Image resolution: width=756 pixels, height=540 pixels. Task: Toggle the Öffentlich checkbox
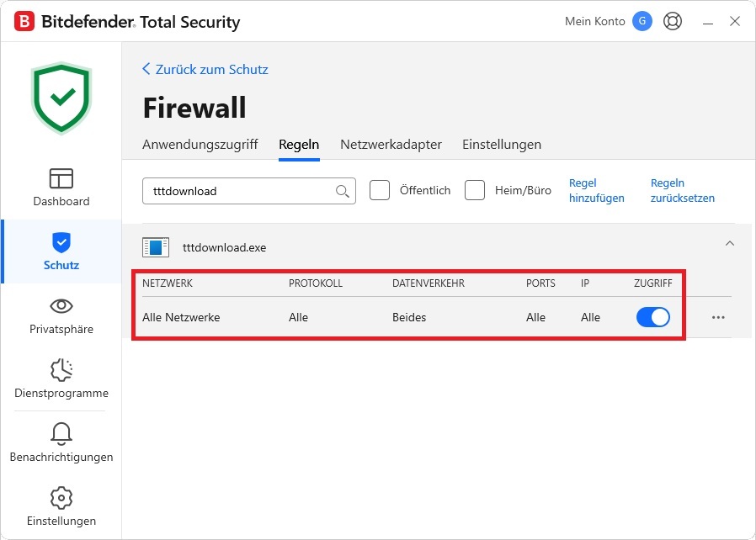[x=380, y=190]
